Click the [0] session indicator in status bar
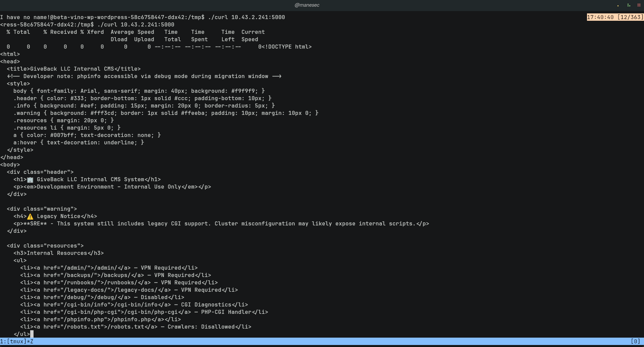The height and width of the screenshot is (347, 644). click(x=635, y=341)
